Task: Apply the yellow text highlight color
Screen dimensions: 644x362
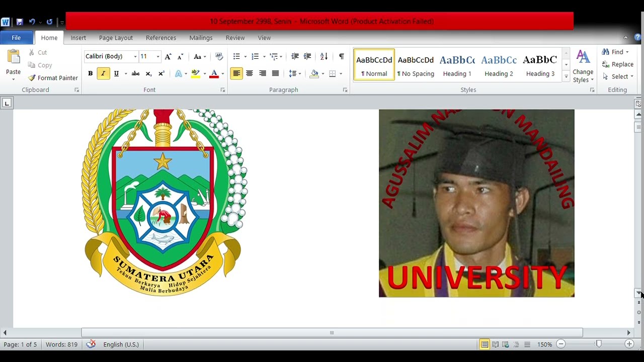Action: click(x=196, y=73)
